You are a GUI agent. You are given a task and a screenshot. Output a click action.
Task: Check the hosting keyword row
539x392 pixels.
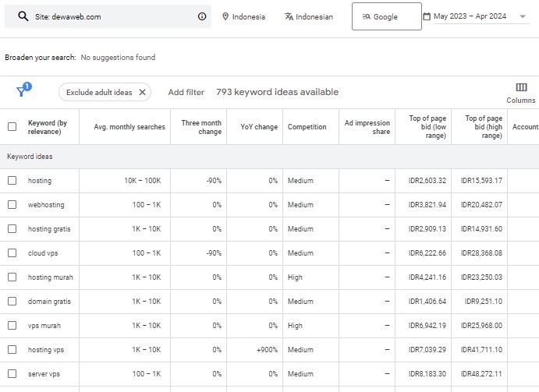point(12,180)
